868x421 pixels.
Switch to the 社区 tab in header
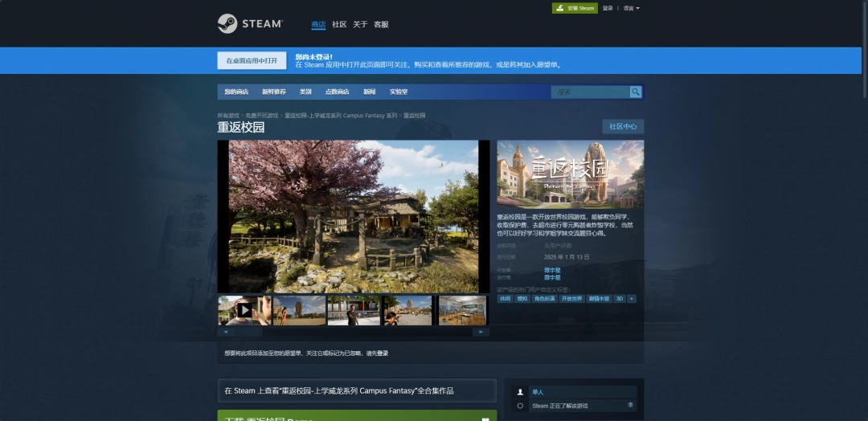click(x=339, y=25)
